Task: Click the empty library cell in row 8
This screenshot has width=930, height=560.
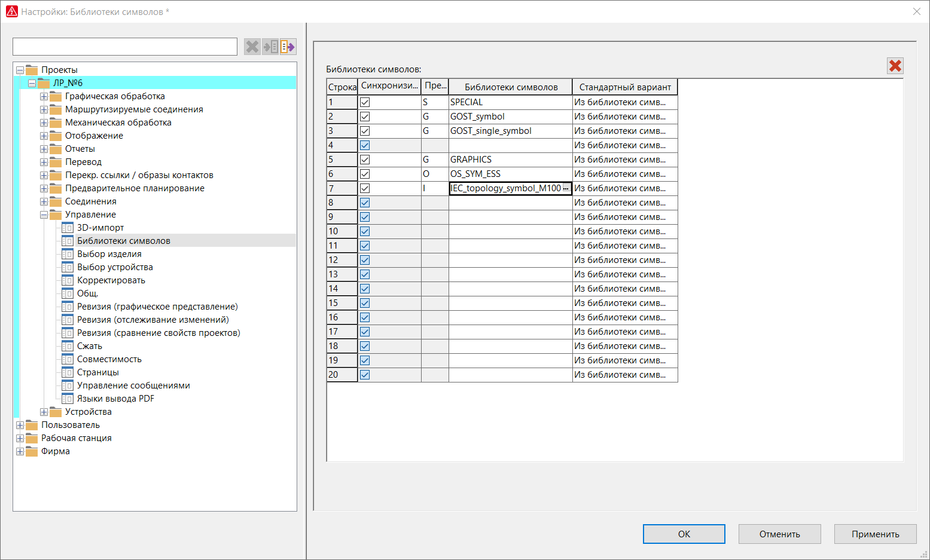Action: [511, 203]
